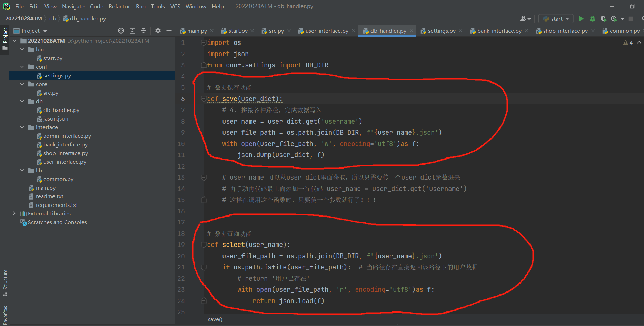
Task: Expand all in Project panel
Action: click(x=132, y=31)
